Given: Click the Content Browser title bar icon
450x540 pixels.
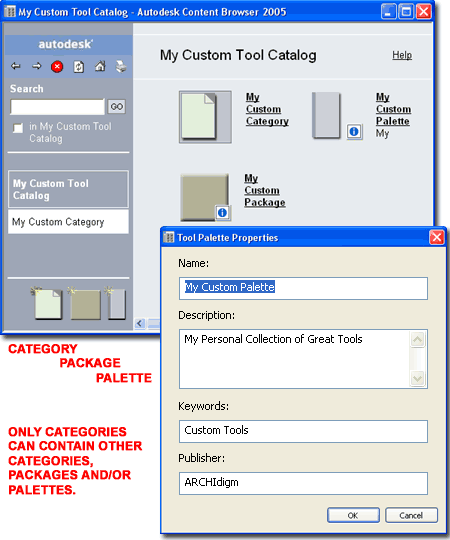Looking at the screenshot, I should [x=10, y=12].
